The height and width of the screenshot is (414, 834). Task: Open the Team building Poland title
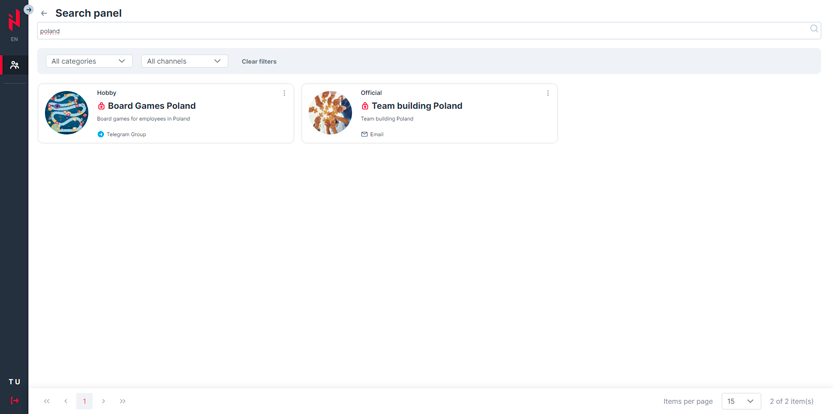click(x=417, y=106)
